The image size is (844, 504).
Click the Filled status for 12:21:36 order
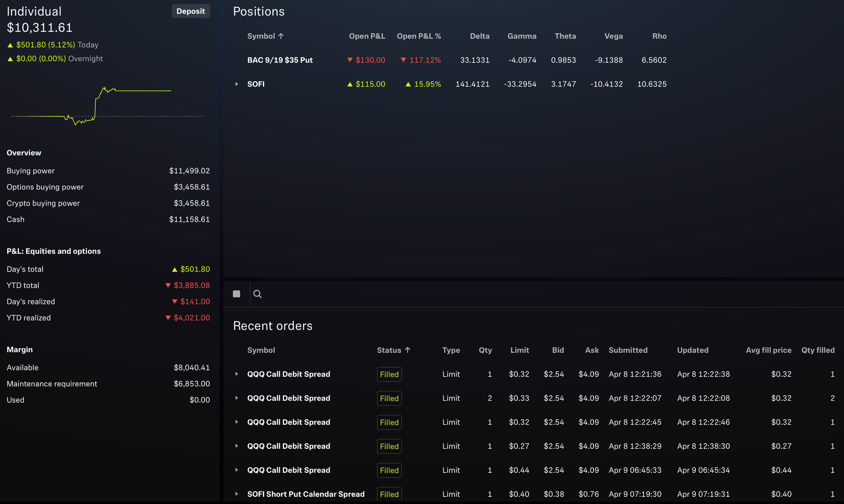pyautogui.click(x=389, y=374)
